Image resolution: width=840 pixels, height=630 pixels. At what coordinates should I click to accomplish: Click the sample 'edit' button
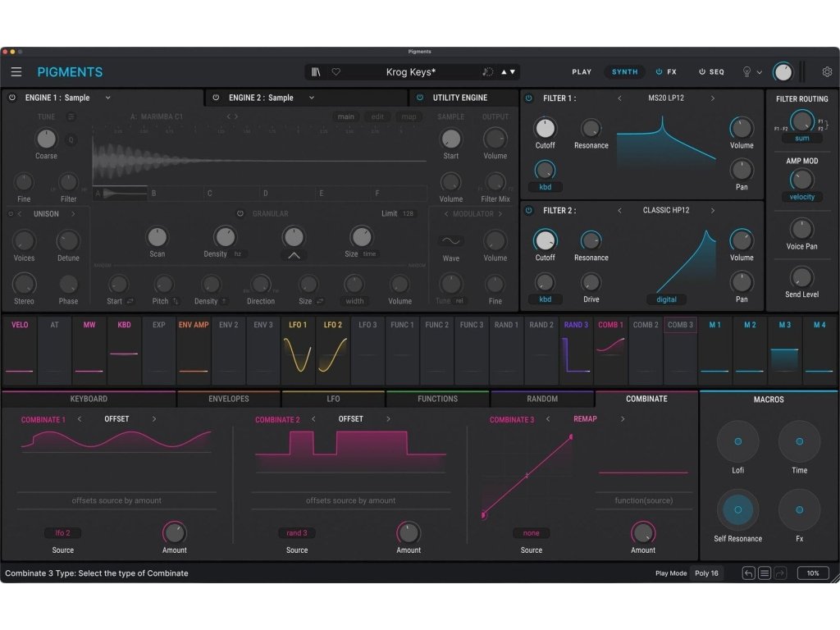pyautogui.click(x=377, y=116)
